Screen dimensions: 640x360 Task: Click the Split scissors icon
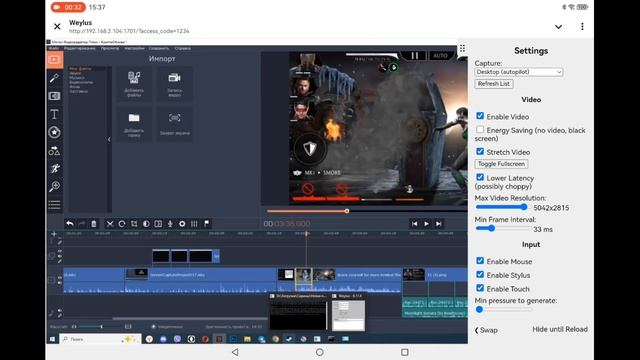[110, 224]
